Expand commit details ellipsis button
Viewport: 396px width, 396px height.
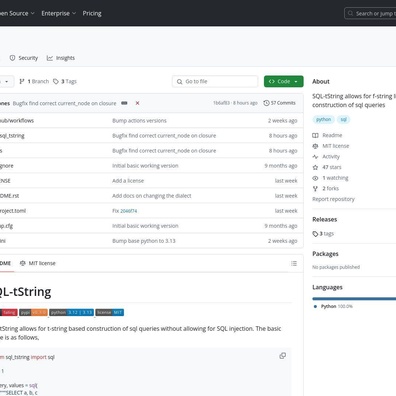pos(124,103)
